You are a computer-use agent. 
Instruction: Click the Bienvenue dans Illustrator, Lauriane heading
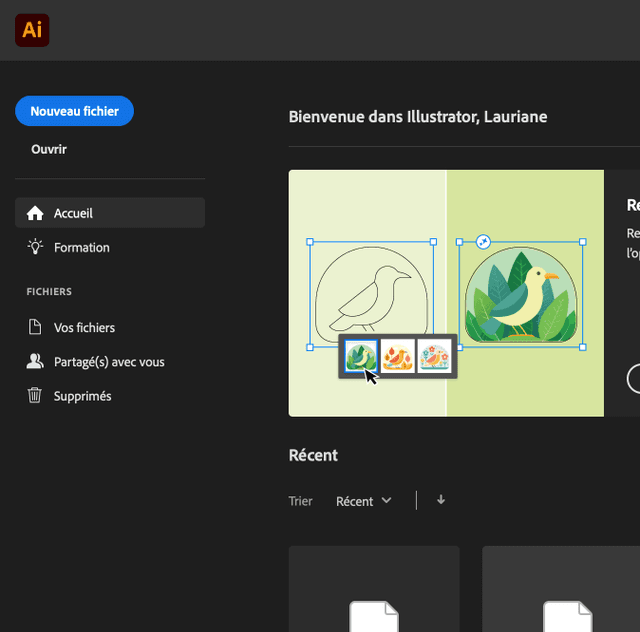coord(418,117)
